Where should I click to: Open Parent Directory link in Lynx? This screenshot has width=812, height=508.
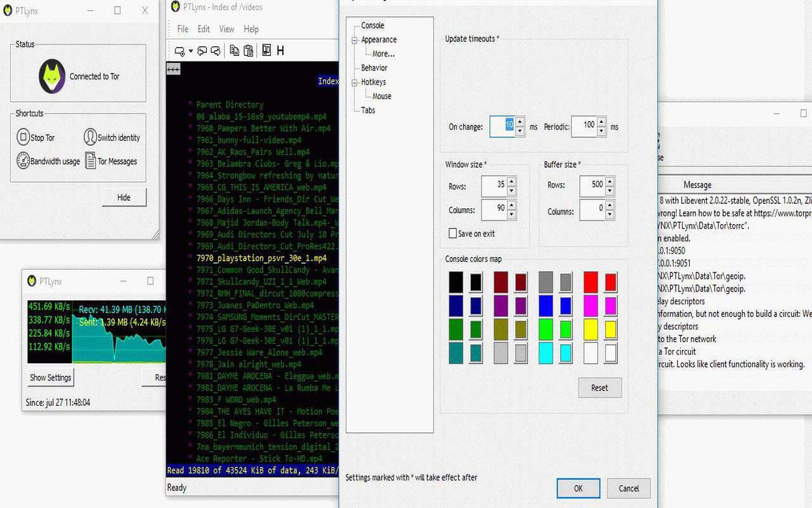[x=230, y=105]
